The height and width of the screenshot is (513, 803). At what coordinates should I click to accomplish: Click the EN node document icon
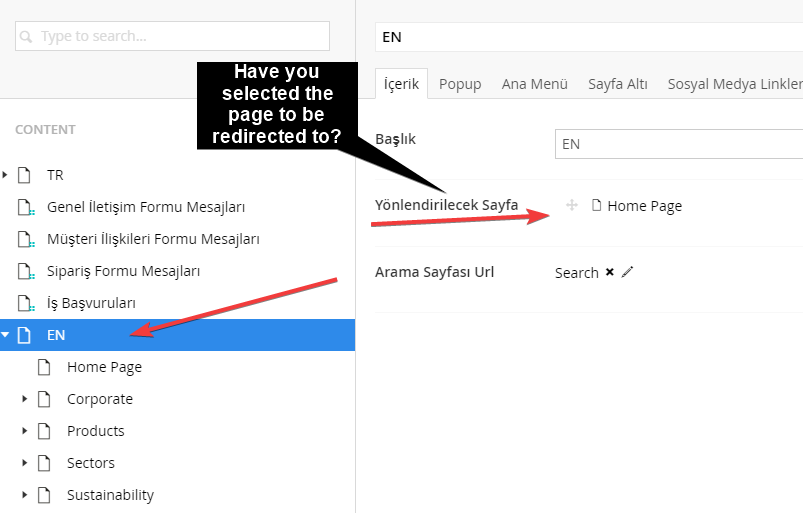tap(24, 335)
